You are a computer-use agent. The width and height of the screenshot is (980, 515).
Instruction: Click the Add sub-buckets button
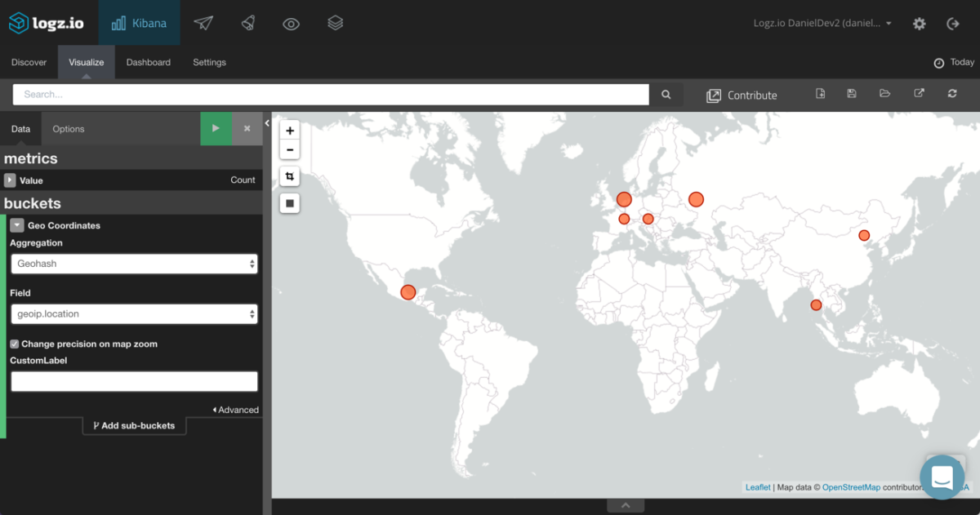pos(134,425)
